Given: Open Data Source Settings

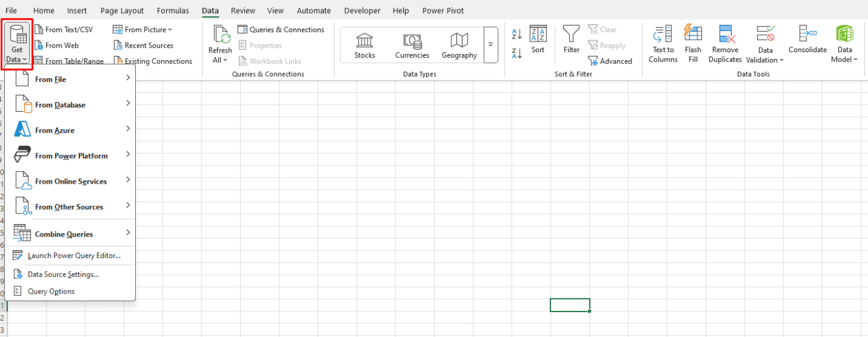Looking at the screenshot, I should pos(63,274).
